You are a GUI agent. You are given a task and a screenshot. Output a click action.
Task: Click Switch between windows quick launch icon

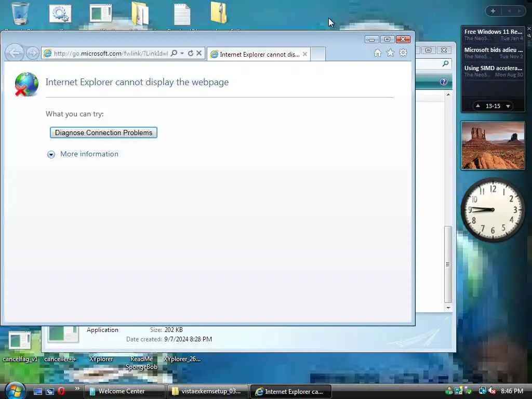(50, 391)
